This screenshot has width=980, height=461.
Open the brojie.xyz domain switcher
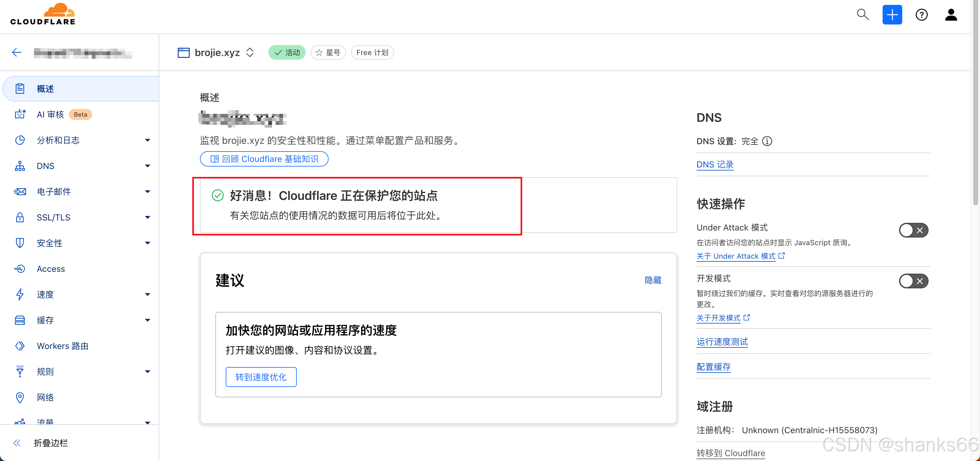coord(250,52)
